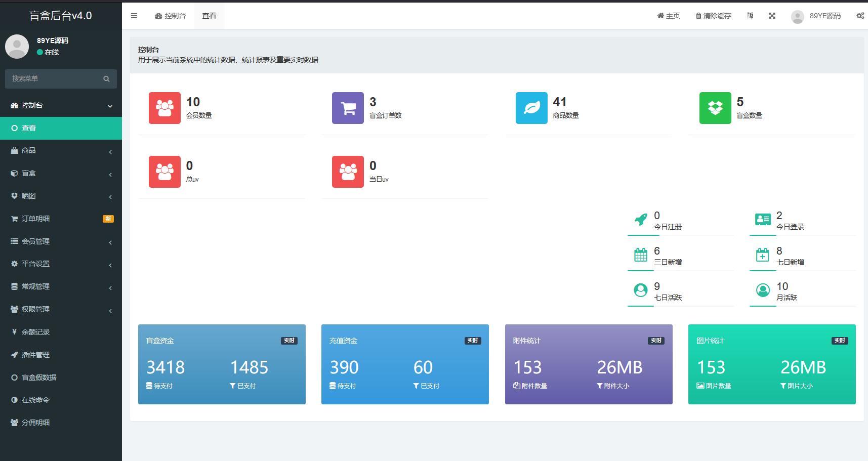Open 盲盒假数据 in the sidebar

(x=61, y=378)
